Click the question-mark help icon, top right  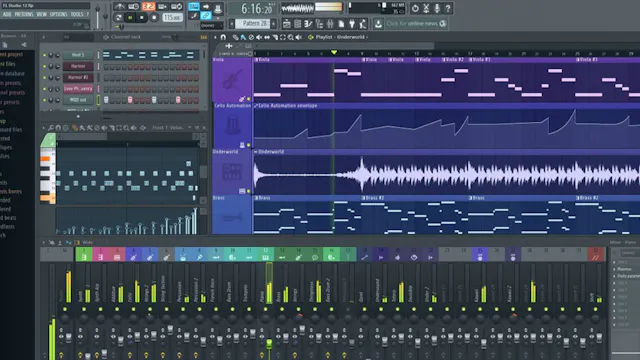tap(448, 8)
